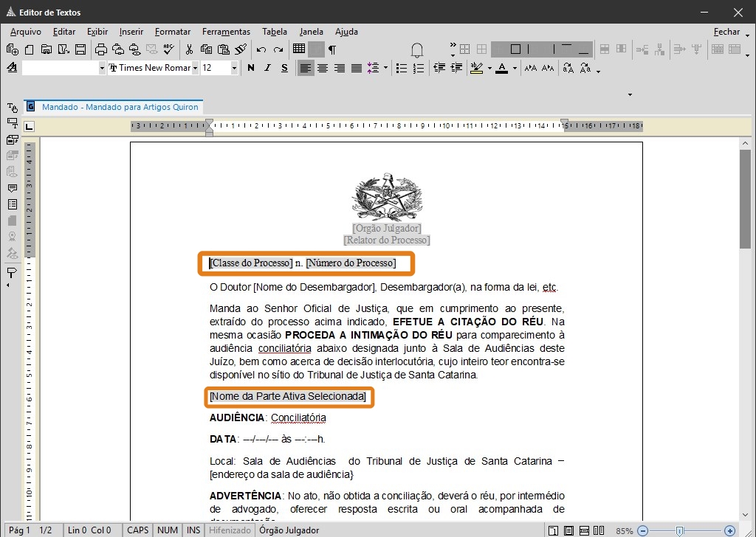Apply the black font color

tap(502, 68)
